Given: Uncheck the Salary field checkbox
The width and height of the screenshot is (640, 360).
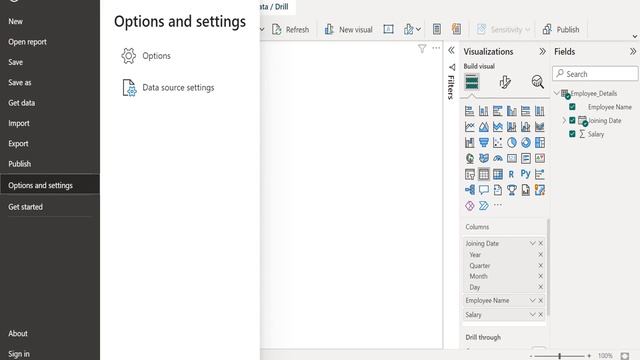Looking at the screenshot, I should click(x=572, y=134).
